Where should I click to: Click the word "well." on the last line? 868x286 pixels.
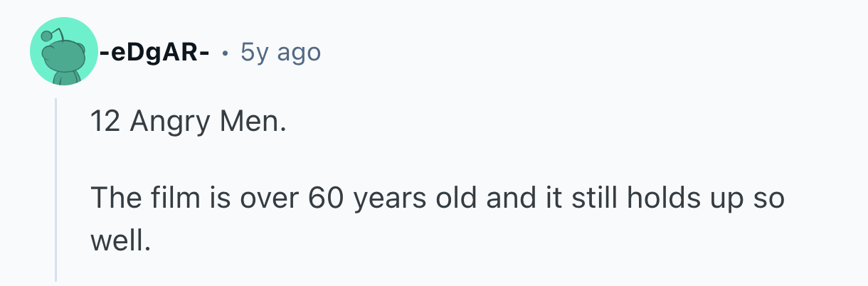(121, 242)
